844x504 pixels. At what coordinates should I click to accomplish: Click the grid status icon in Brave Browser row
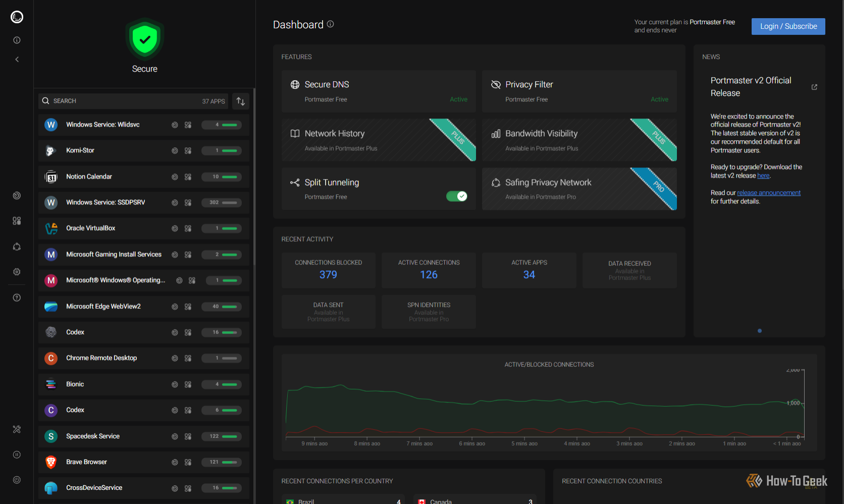tap(188, 462)
